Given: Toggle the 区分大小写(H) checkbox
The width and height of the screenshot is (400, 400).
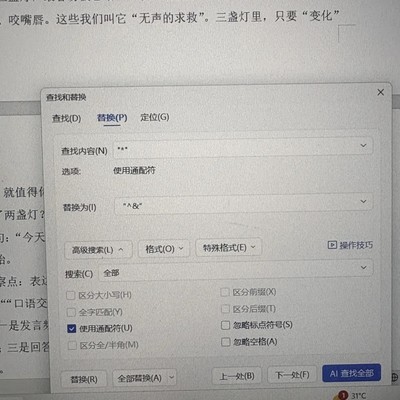Looking at the screenshot, I should (x=71, y=295).
